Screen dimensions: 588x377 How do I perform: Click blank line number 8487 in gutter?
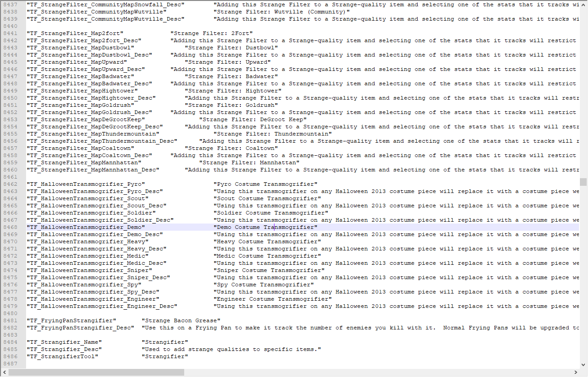coord(10,364)
